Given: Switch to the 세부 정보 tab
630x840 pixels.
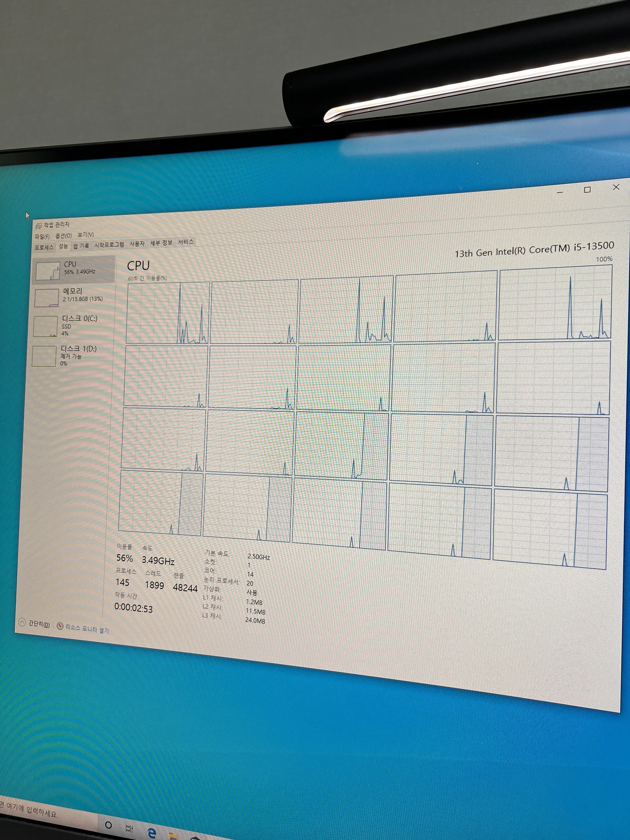Looking at the screenshot, I should click(x=161, y=243).
